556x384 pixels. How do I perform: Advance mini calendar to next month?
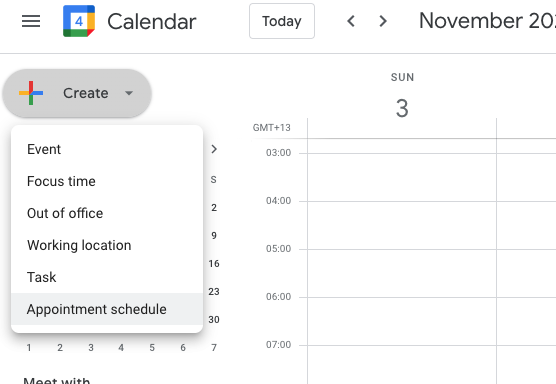(x=214, y=149)
